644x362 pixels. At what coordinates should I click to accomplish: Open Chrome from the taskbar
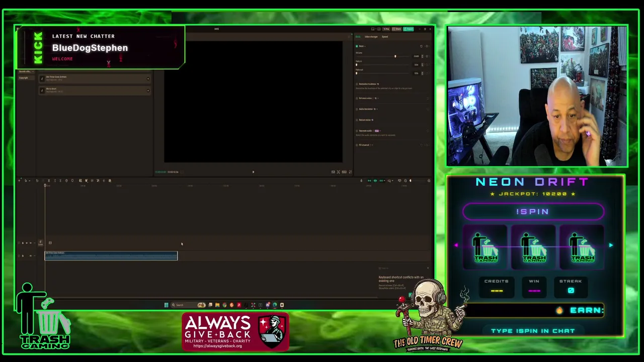(224, 305)
